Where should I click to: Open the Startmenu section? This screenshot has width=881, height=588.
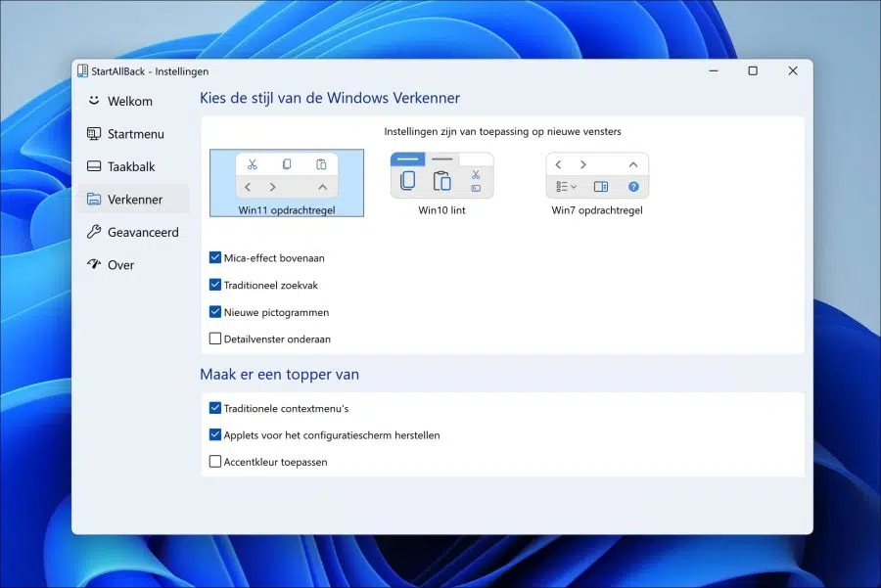click(132, 134)
